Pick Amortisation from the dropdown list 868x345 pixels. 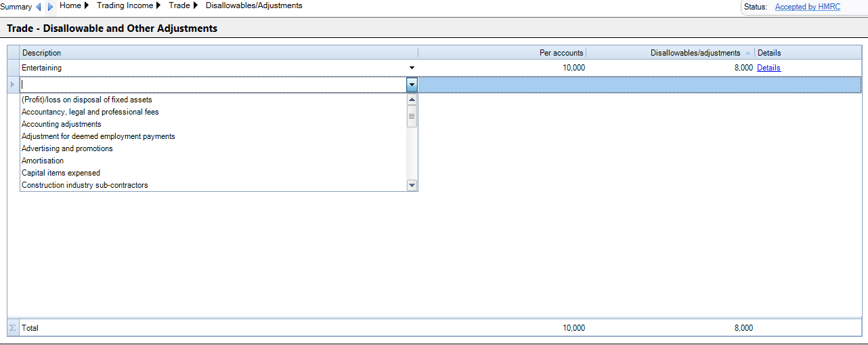213,161
